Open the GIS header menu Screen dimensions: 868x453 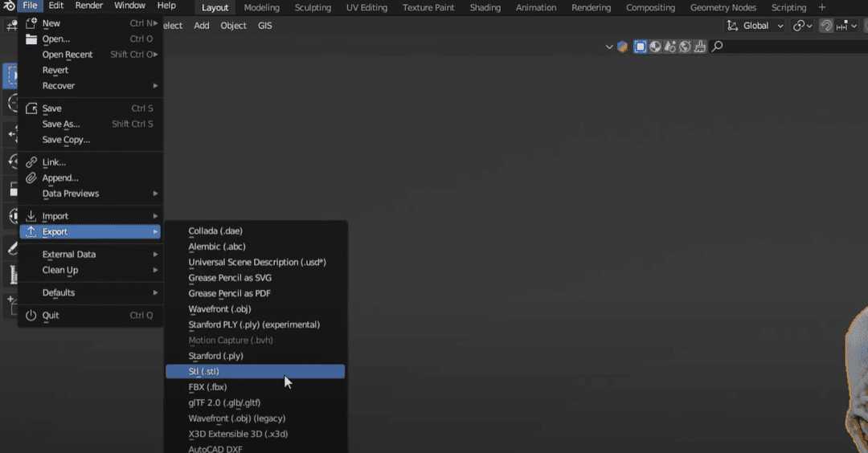[264, 26]
